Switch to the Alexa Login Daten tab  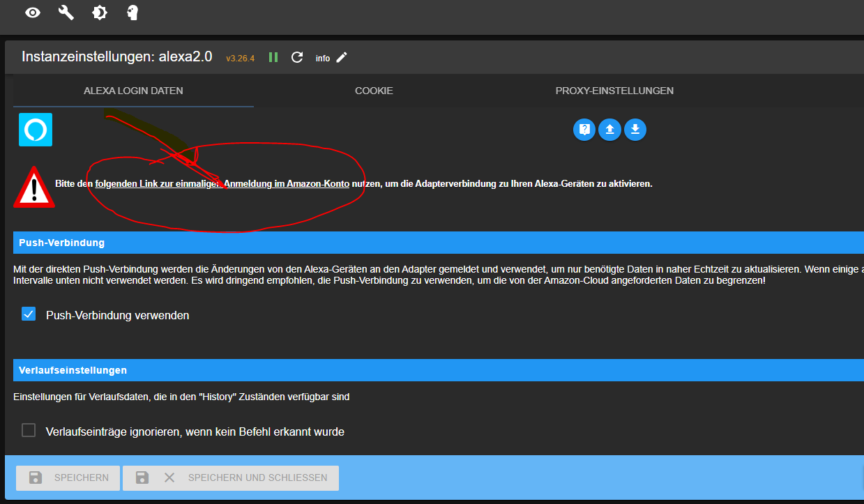point(133,91)
